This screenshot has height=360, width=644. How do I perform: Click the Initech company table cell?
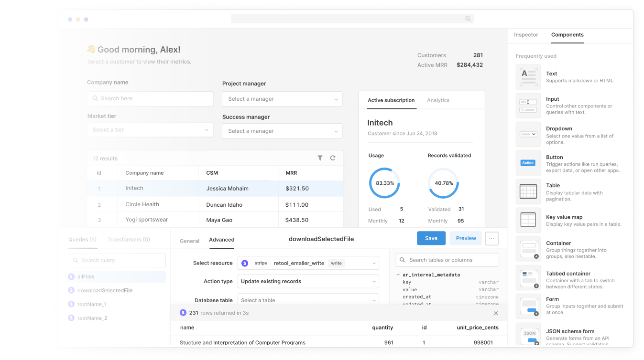pyautogui.click(x=158, y=188)
